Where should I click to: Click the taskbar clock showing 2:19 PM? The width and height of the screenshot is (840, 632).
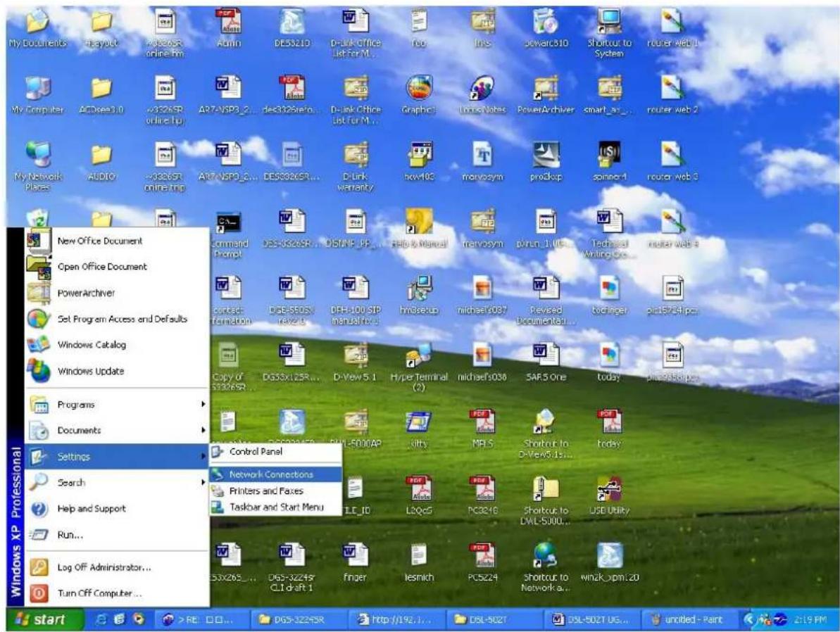[x=810, y=620]
